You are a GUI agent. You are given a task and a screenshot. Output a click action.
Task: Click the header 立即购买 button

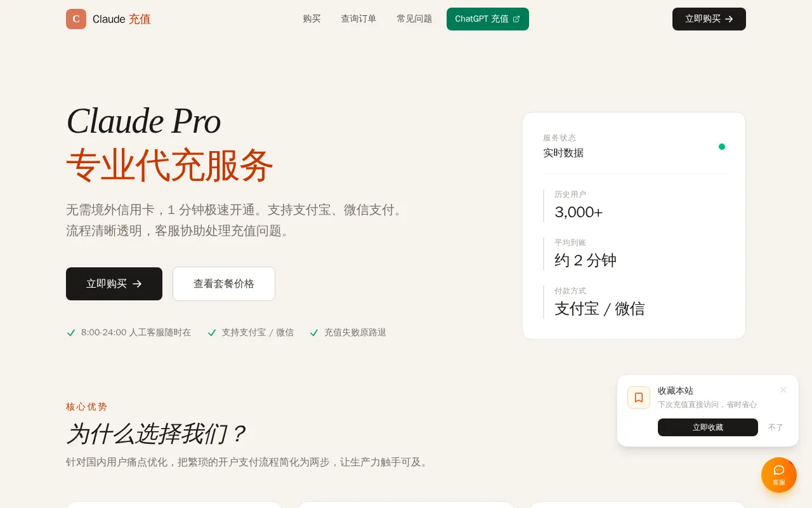point(709,19)
